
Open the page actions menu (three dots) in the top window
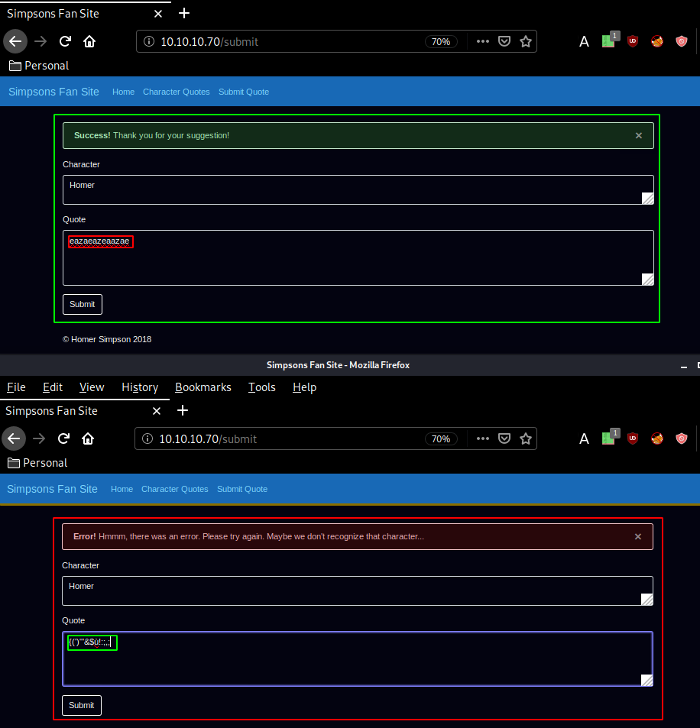point(482,41)
